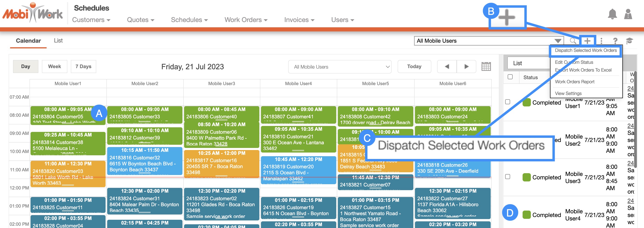Toggle the select-all checkbox beside Status
644x228 pixels.
click(x=510, y=77)
